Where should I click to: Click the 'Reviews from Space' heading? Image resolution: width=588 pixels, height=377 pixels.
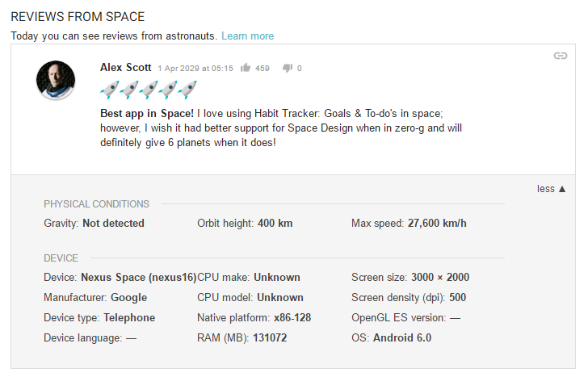tap(79, 16)
